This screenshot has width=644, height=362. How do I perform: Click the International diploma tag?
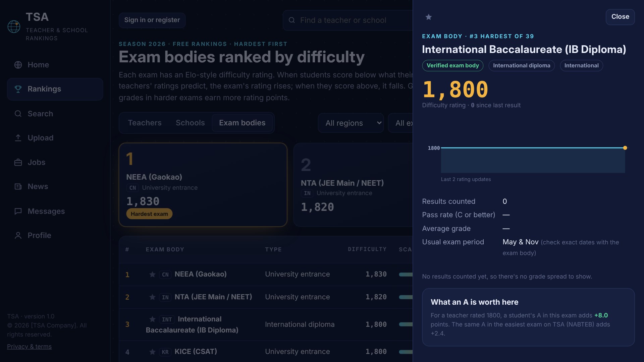(x=521, y=66)
